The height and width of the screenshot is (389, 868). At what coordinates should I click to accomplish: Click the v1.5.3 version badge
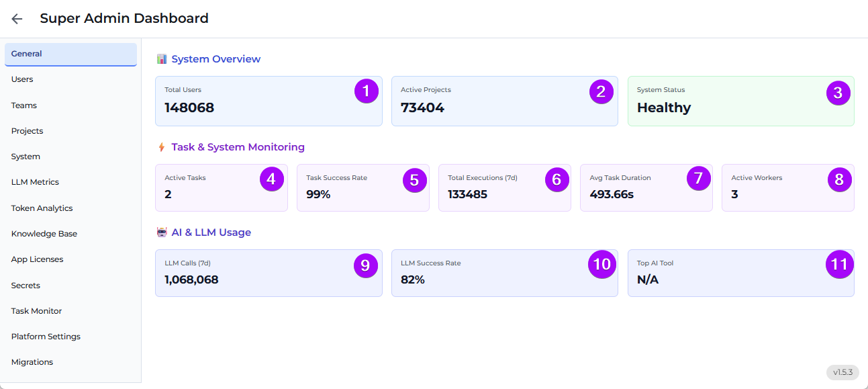tap(842, 372)
